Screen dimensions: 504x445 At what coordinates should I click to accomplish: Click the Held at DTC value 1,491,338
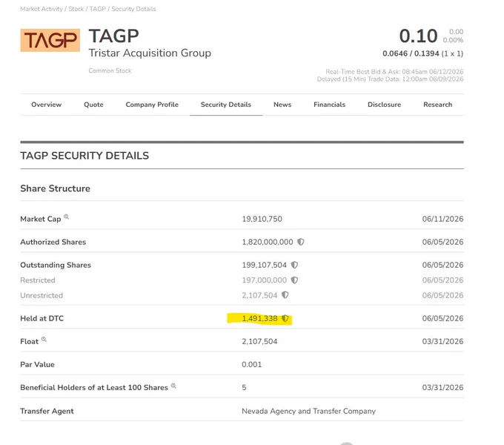(x=259, y=318)
